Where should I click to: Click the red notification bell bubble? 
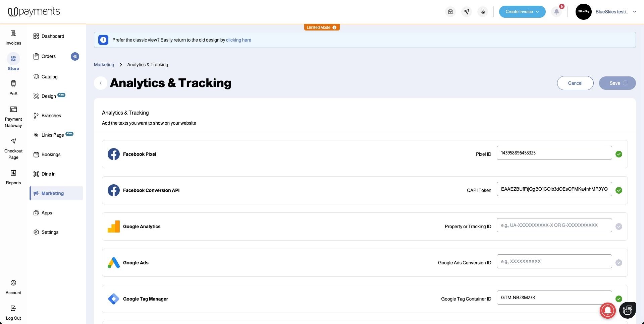point(608,310)
